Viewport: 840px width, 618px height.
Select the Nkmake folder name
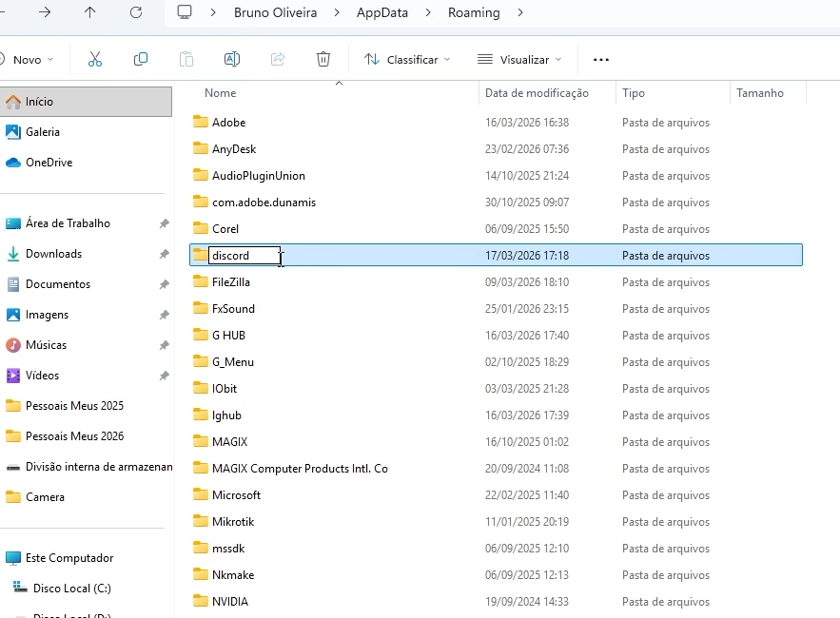point(233,575)
